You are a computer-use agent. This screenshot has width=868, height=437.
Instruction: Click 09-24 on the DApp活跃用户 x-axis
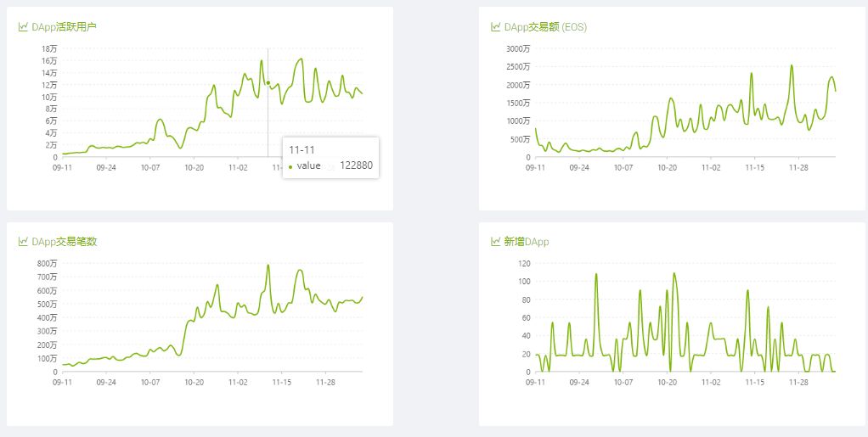point(106,167)
